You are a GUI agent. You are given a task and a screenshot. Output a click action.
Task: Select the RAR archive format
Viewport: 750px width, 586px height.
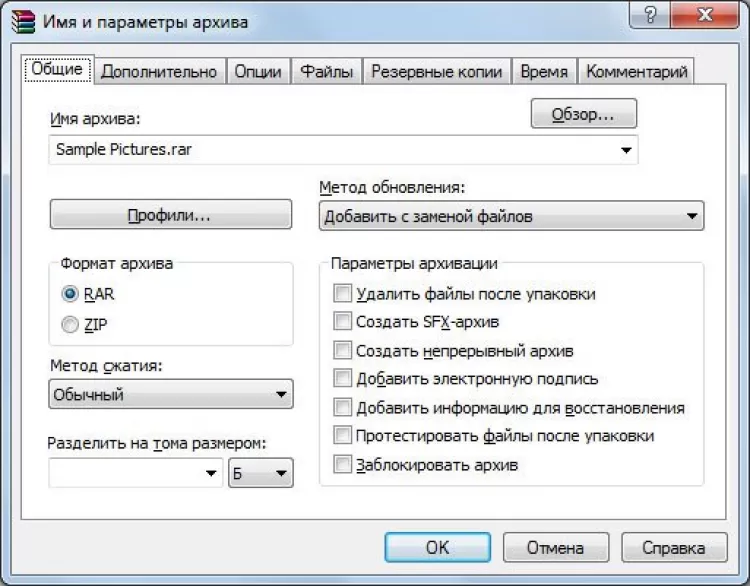click(70, 294)
